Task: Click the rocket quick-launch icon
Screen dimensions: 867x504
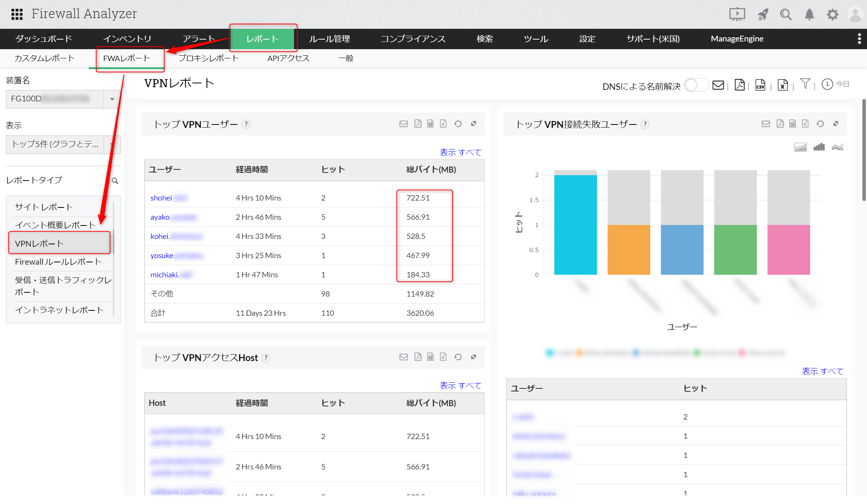Action: [763, 15]
